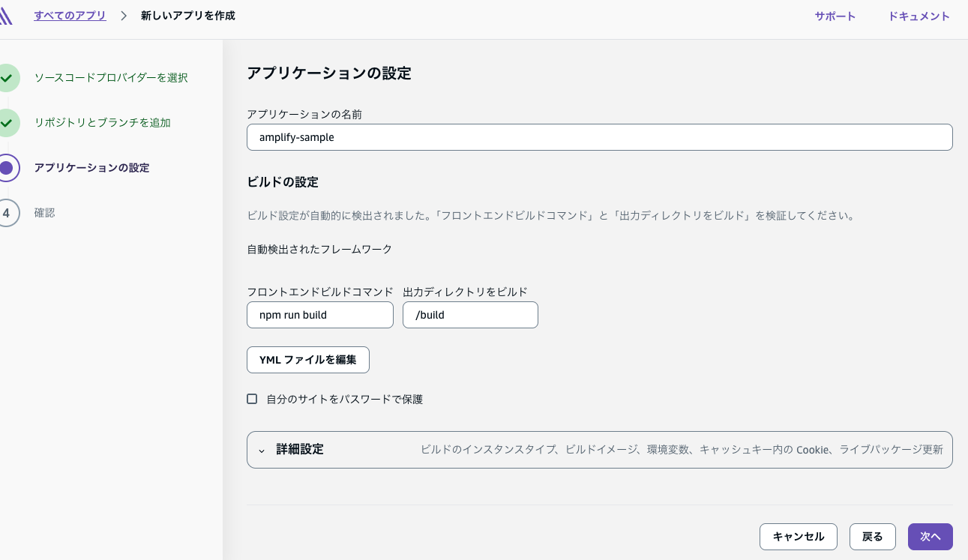Image resolution: width=968 pixels, height=560 pixels.
Task: Open the サポート link
Action: coord(835,16)
